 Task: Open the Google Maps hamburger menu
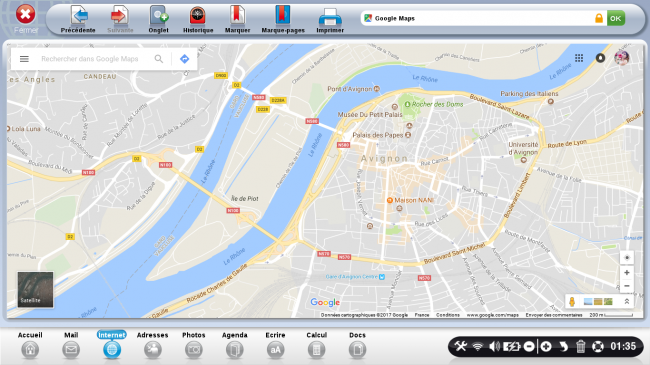click(24, 59)
